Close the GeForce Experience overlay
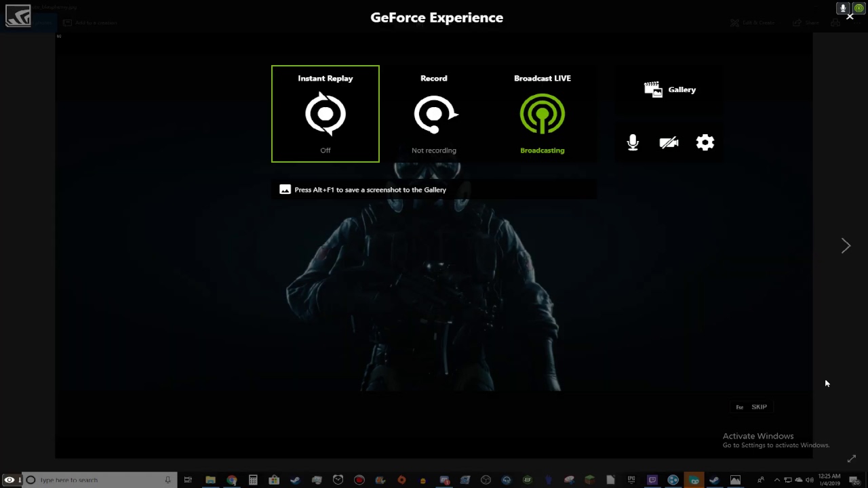868x488 pixels. [x=850, y=17]
